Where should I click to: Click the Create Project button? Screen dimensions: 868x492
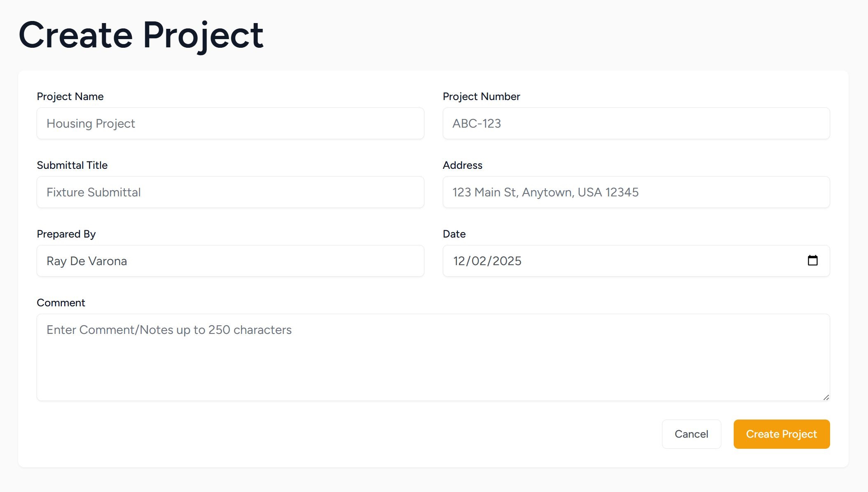[781, 434]
